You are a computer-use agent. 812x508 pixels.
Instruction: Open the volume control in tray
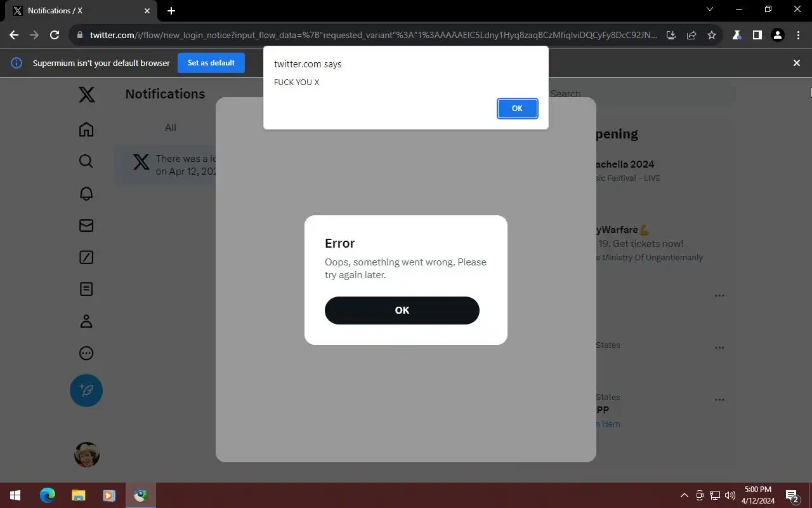click(x=730, y=495)
